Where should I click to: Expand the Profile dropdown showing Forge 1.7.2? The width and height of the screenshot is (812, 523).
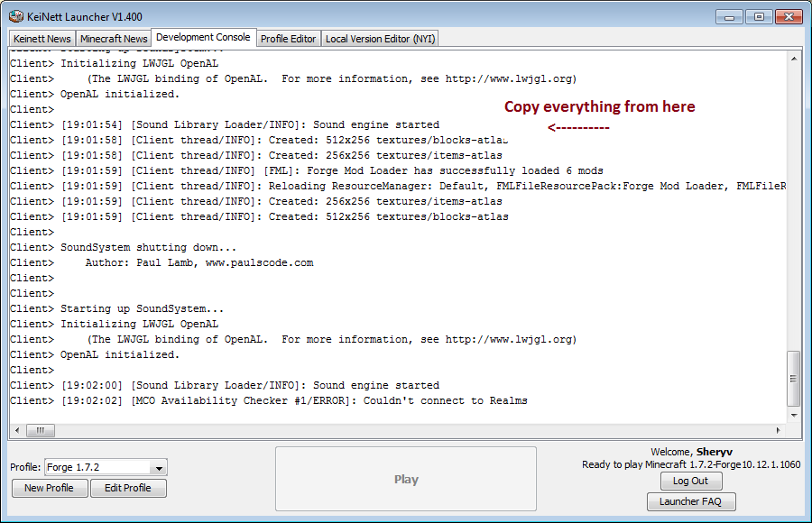click(x=159, y=468)
